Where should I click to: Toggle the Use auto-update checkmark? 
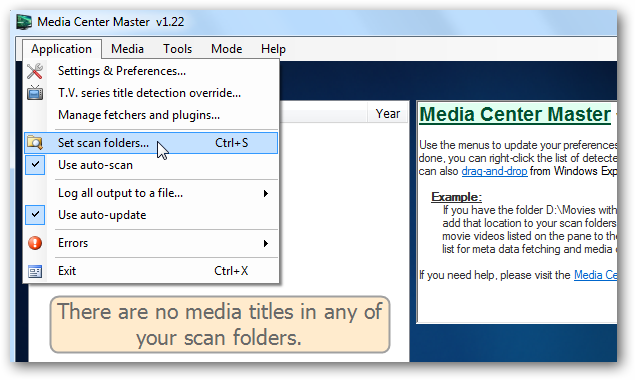[35, 215]
